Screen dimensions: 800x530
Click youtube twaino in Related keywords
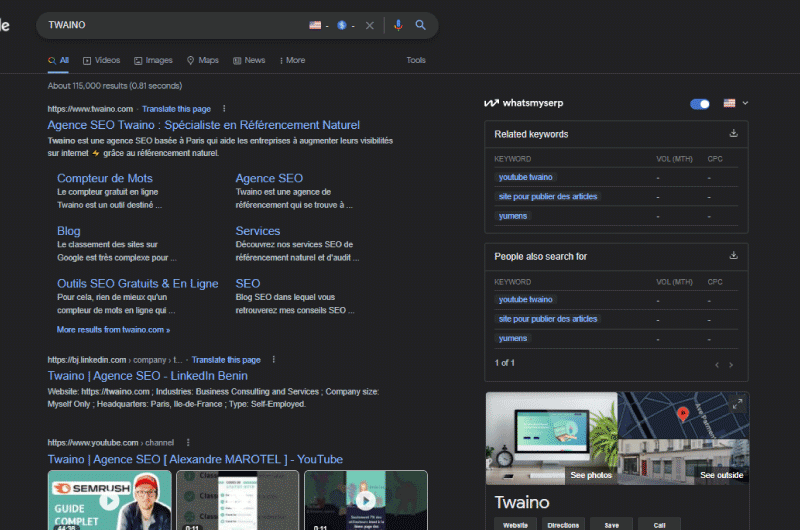tap(526, 177)
